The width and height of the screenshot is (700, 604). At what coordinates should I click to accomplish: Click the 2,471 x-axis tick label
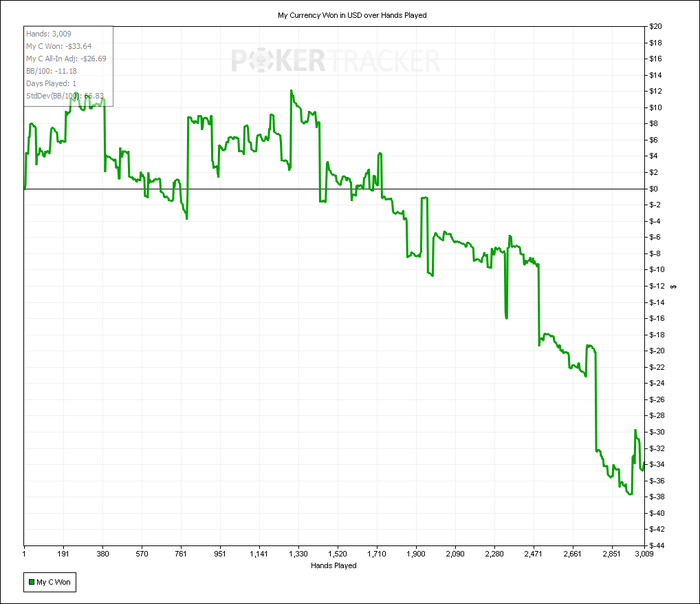pos(533,554)
